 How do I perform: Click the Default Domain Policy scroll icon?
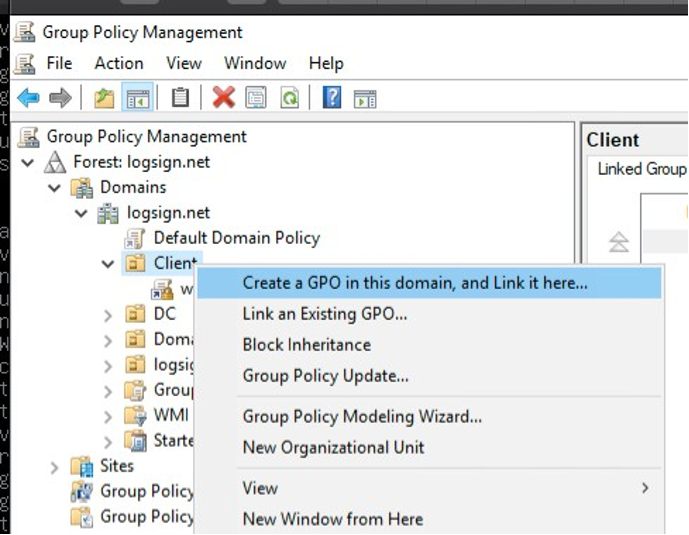coord(135,239)
